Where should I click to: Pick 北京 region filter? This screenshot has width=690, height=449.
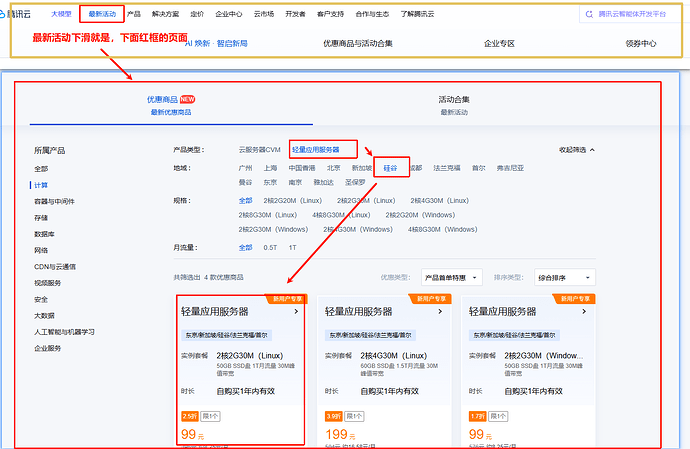[x=334, y=168]
